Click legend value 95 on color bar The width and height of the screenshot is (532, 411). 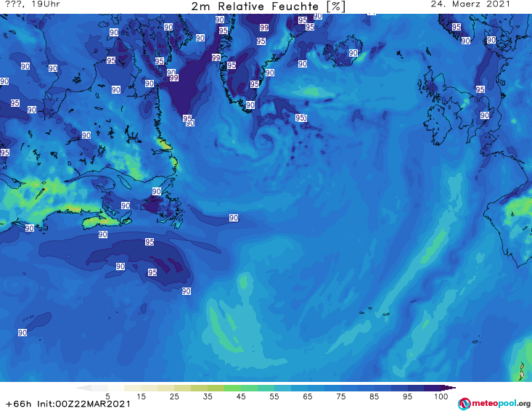tap(407, 396)
